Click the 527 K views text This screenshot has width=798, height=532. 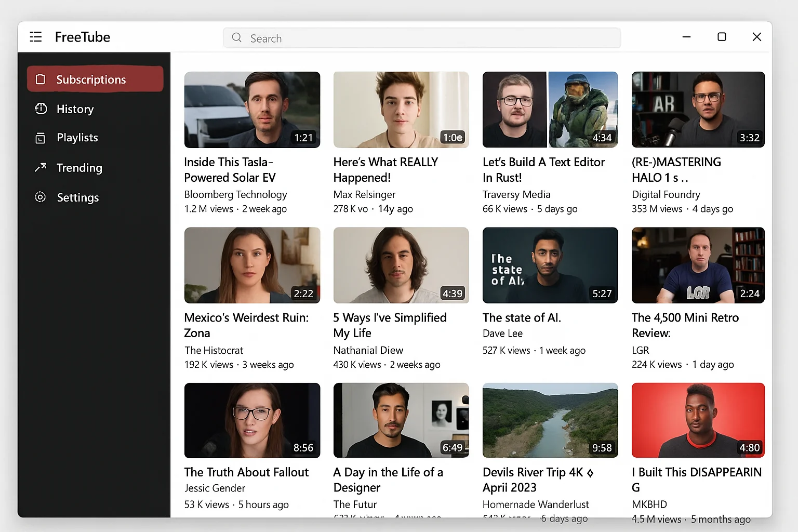coord(507,351)
